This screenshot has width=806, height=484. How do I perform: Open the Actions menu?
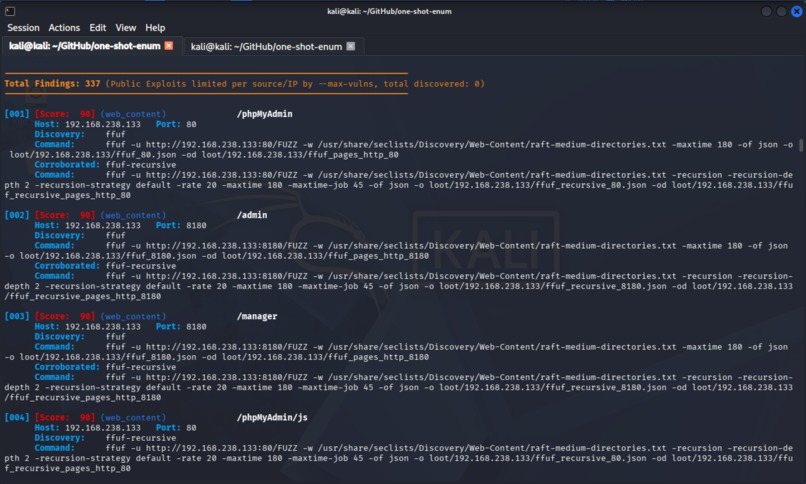click(64, 28)
